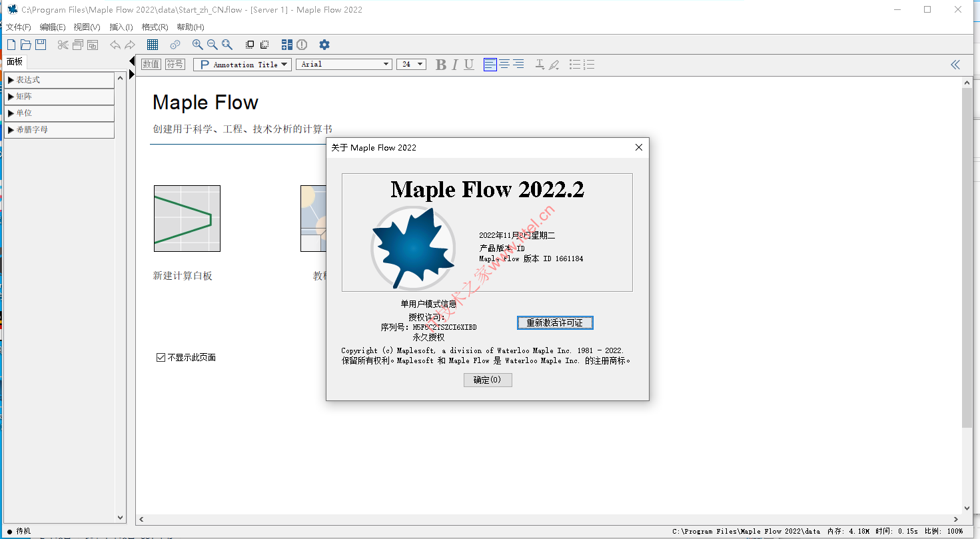Open settings with the blue gear icon

(324, 45)
